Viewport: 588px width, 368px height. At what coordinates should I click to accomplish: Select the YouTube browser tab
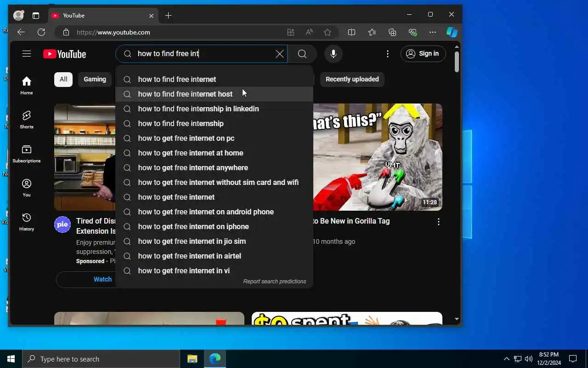point(103,16)
